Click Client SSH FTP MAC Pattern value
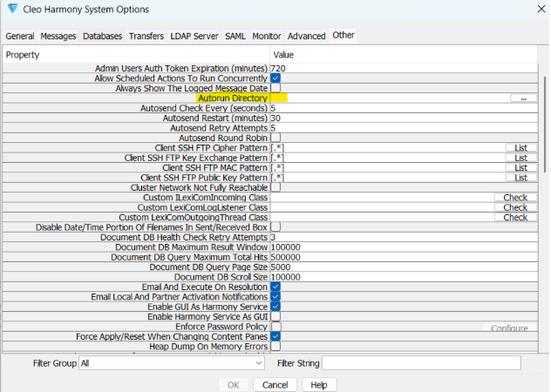Viewport: 551px width, 392px height. pos(388,167)
